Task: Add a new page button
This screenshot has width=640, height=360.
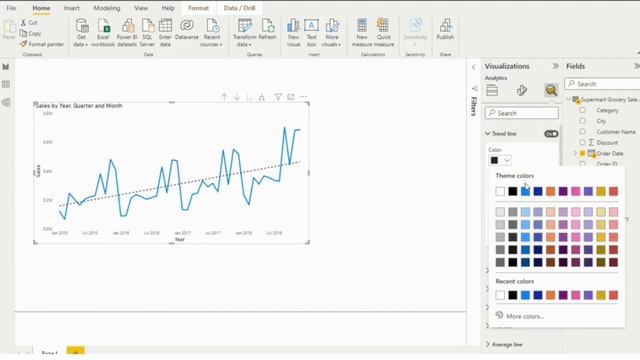Action: [76, 351]
